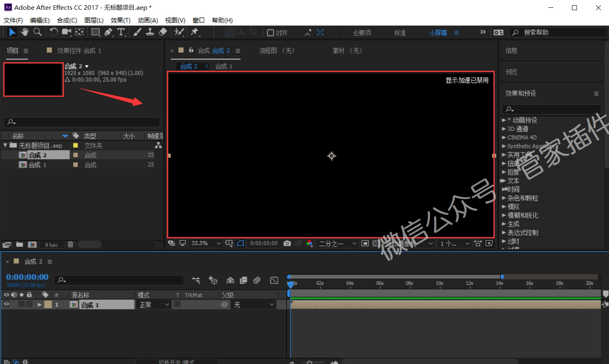Select the Rectangle shape tool
This screenshot has height=364, width=609.
[x=96, y=32]
